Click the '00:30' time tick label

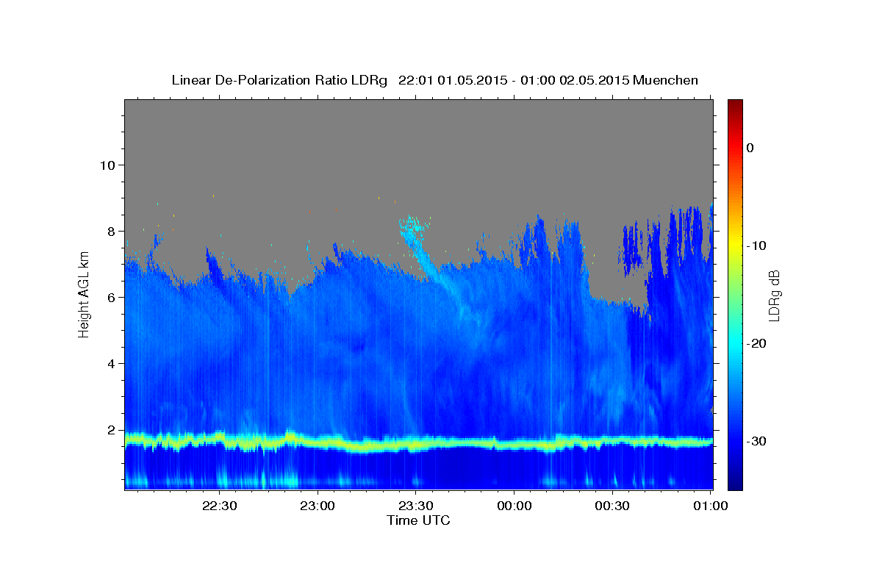point(612,506)
